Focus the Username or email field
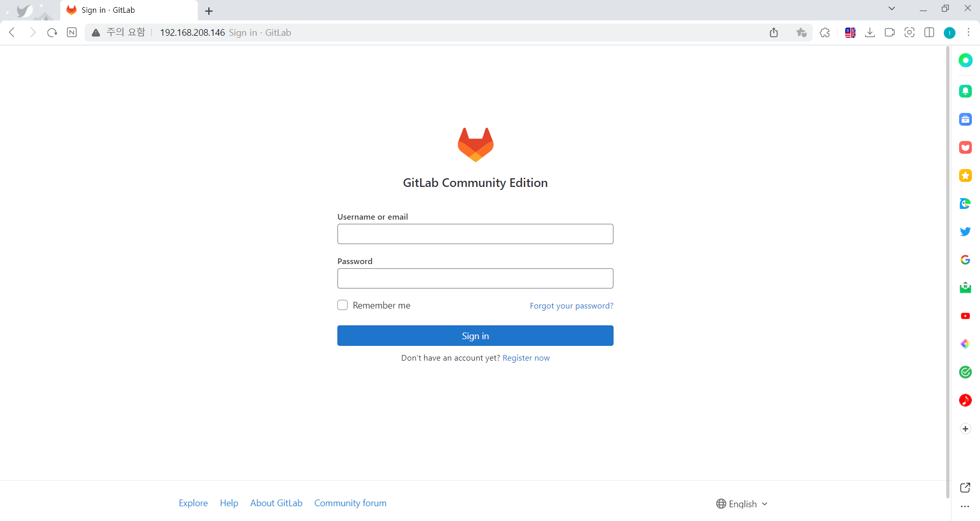Image resolution: width=980 pixels, height=521 pixels. pos(475,234)
